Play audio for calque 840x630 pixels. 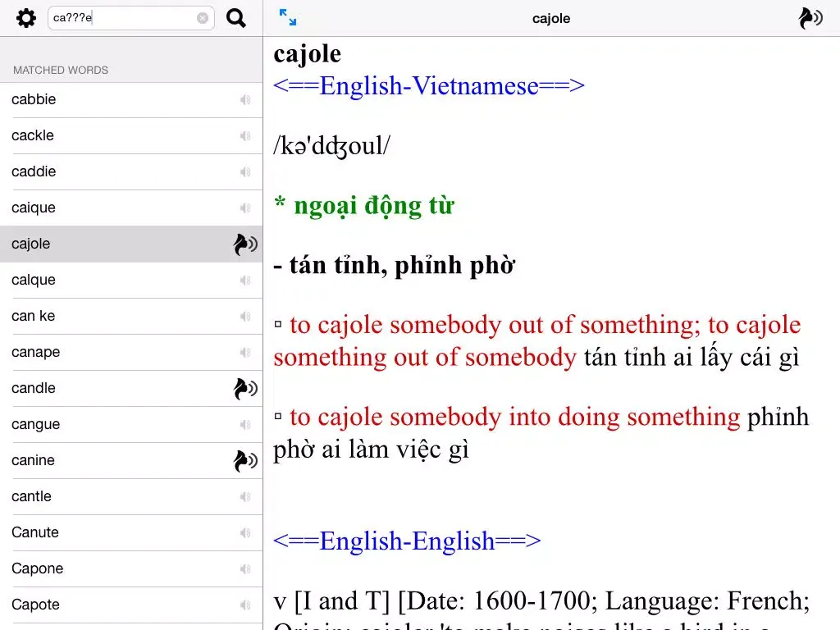click(244, 281)
